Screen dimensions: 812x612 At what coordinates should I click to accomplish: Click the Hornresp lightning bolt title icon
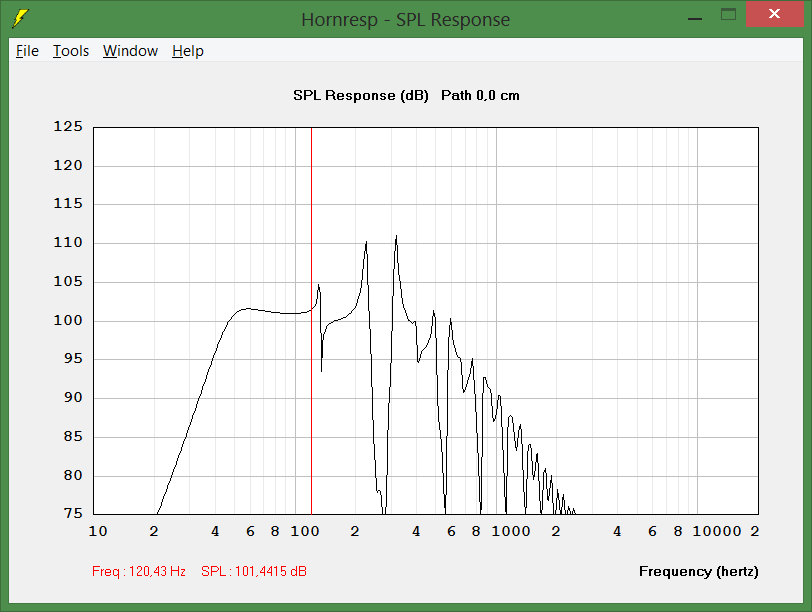[20, 18]
